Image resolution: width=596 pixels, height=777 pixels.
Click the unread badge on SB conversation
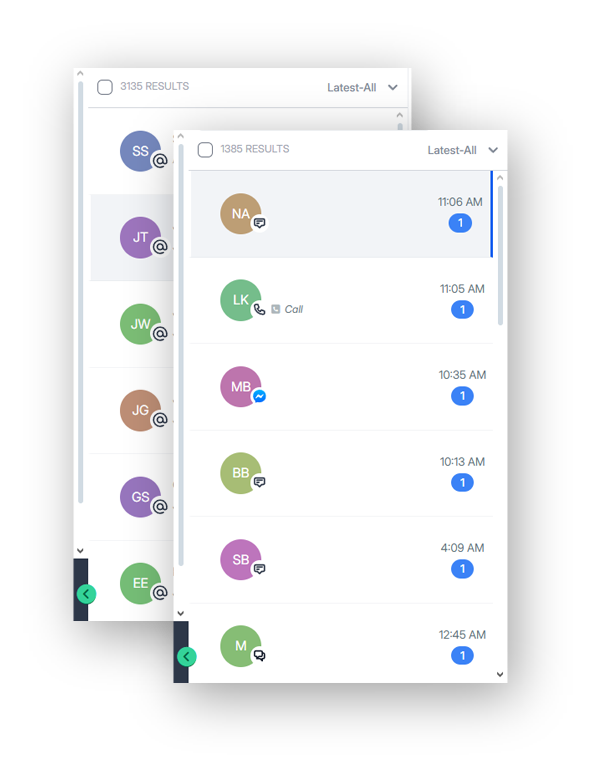tap(462, 569)
